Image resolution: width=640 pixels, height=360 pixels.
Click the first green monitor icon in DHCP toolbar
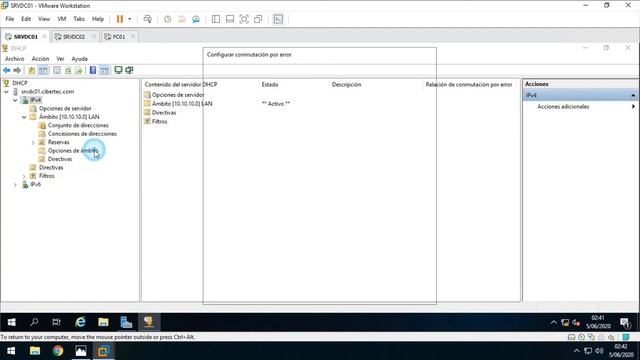tap(118, 70)
